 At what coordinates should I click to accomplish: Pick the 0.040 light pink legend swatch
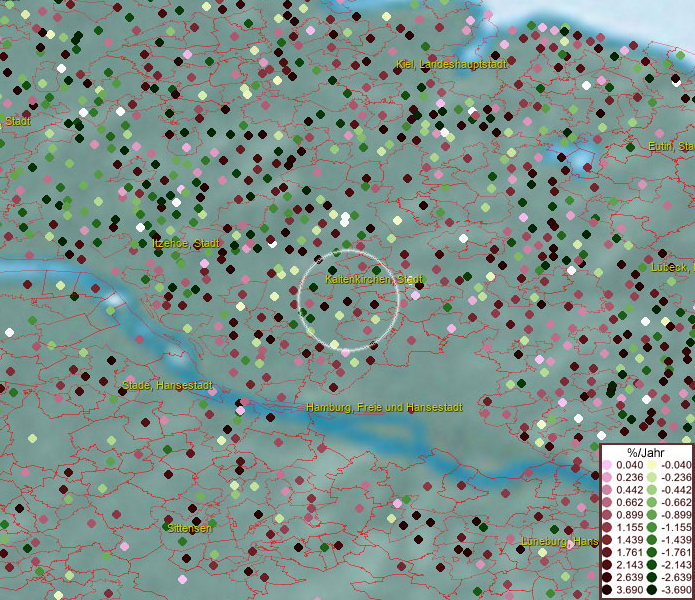click(x=607, y=465)
